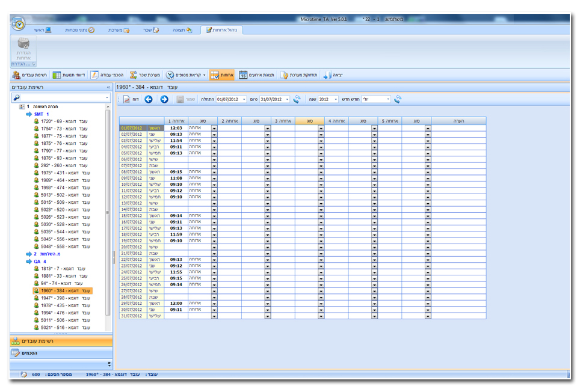Viewport: 580px width, 392px height.
Task: Click the forward arrow navigation icon
Action: pos(164,99)
